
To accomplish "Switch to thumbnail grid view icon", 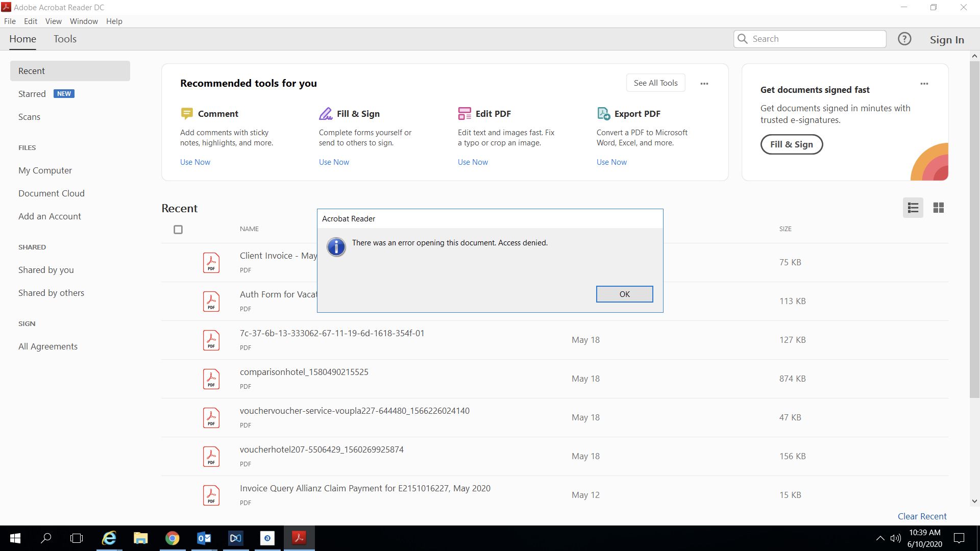I will (938, 208).
